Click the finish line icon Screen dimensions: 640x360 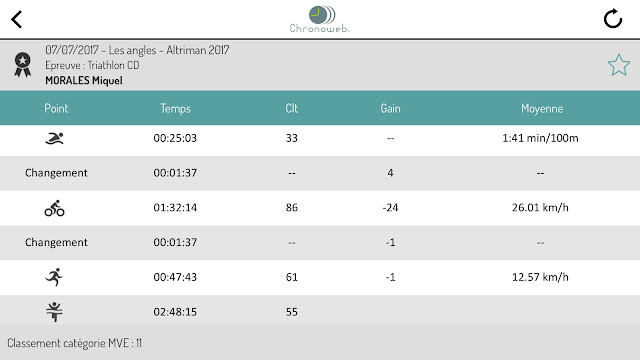tap(54, 312)
